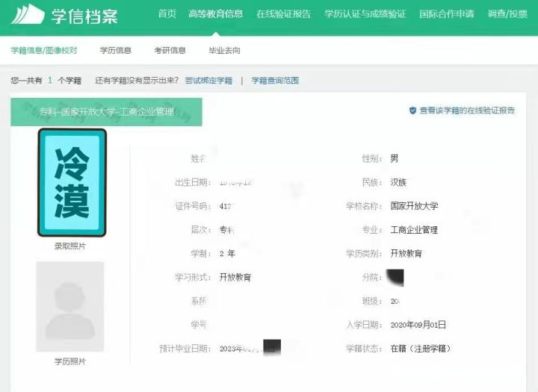538x392 pixels.
Task: Switch to 学历信息 tab
Action: pos(116,51)
